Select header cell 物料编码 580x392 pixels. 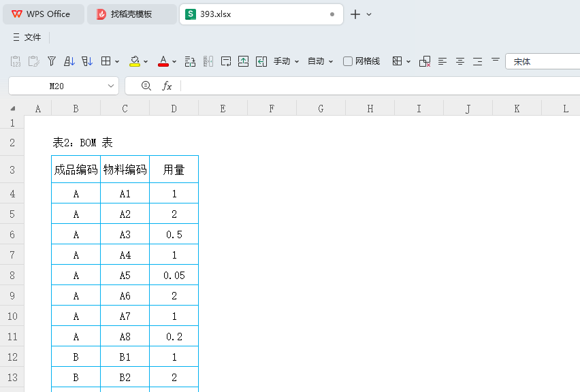pos(125,169)
